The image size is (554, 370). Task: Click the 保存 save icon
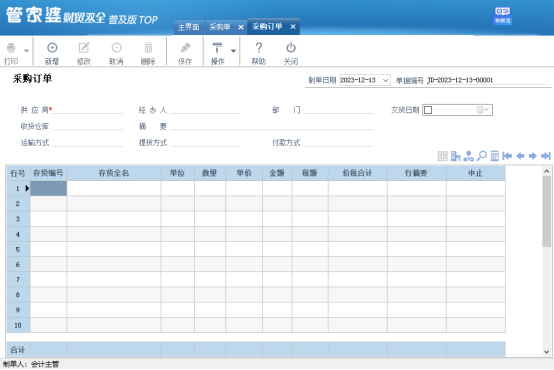[x=185, y=48]
